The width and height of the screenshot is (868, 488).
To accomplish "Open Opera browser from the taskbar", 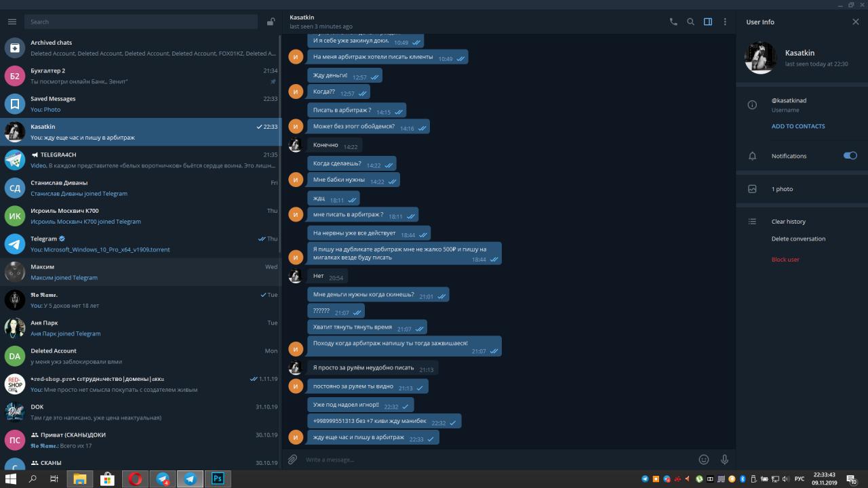I will point(135,479).
